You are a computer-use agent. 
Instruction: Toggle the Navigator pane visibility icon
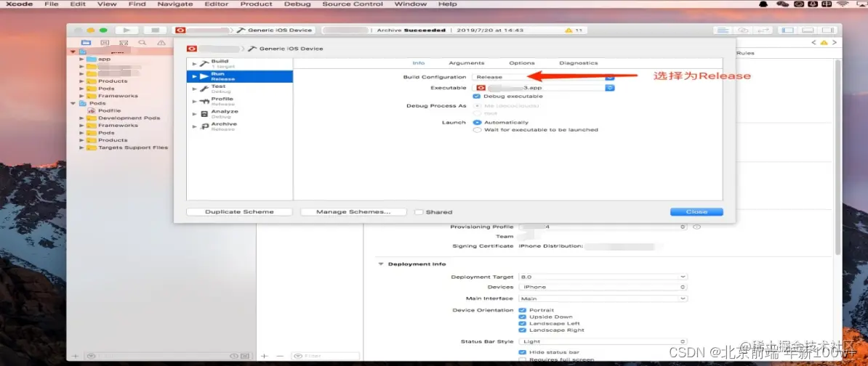coord(788,30)
